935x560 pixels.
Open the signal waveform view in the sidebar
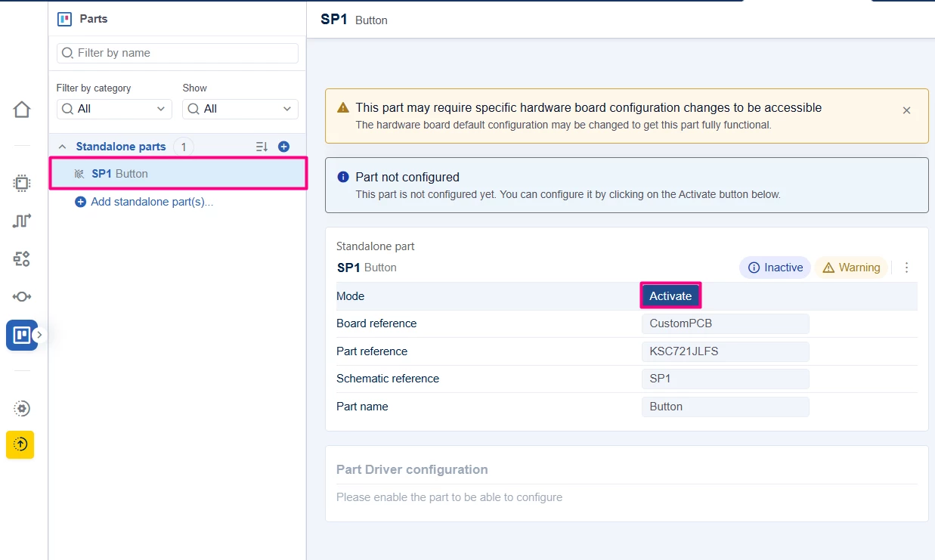[x=22, y=221]
